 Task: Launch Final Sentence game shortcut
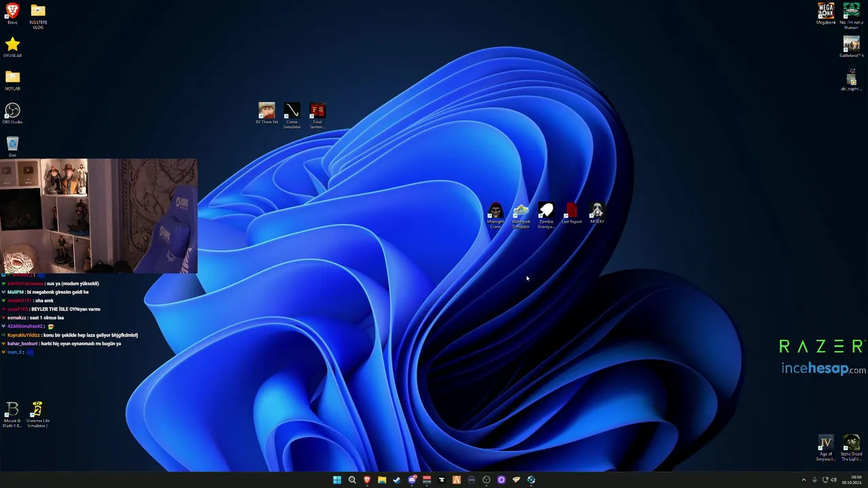[317, 115]
